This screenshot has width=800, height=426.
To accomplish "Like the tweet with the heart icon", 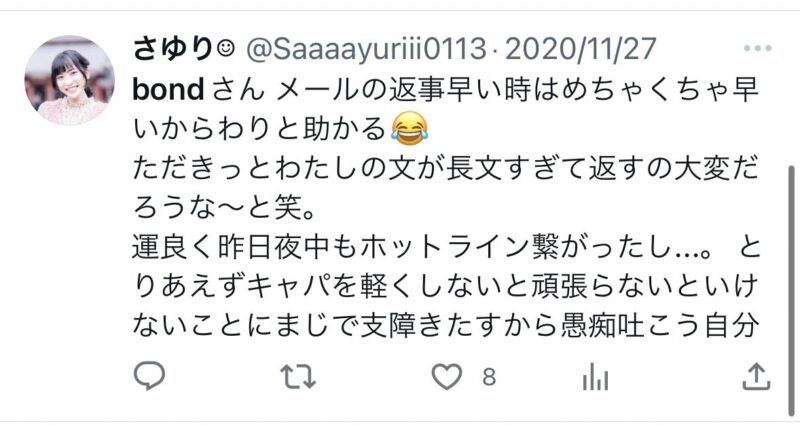I will 447,377.
